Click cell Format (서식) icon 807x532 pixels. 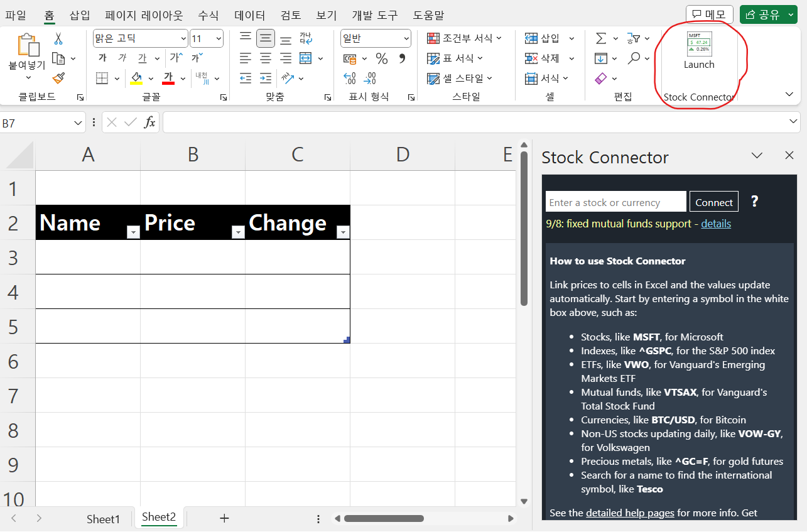pos(531,79)
